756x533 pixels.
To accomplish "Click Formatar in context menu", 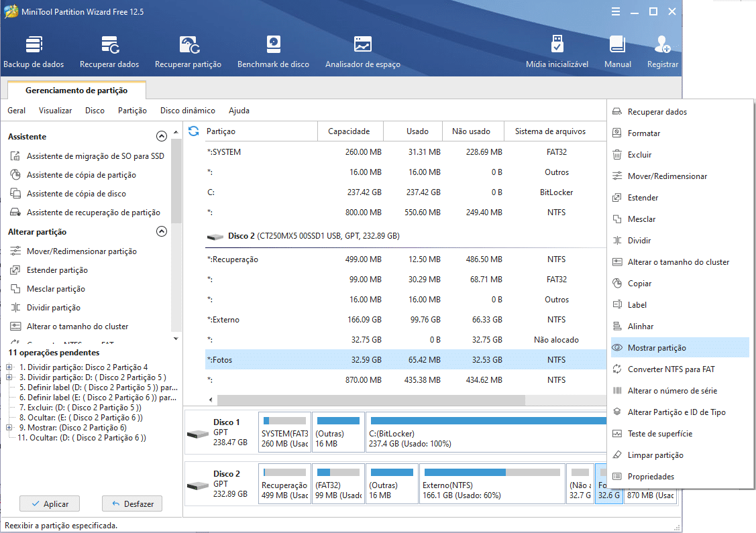I will [x=680, y=133].
